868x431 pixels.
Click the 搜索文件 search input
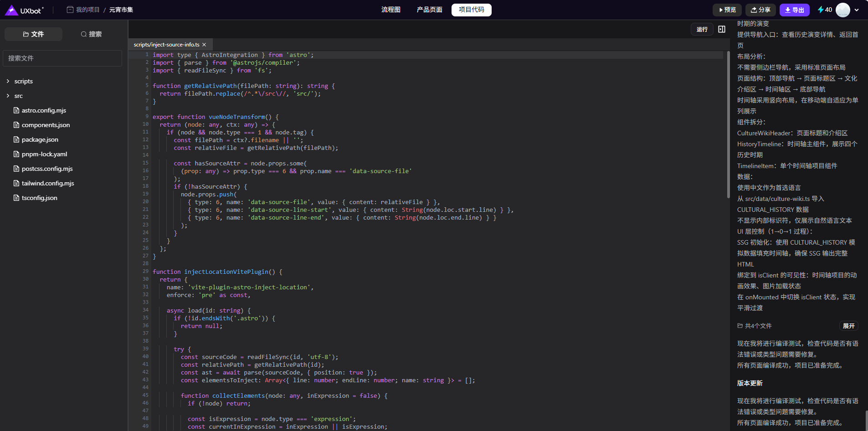pyautogui.click(x=62, y=58)
